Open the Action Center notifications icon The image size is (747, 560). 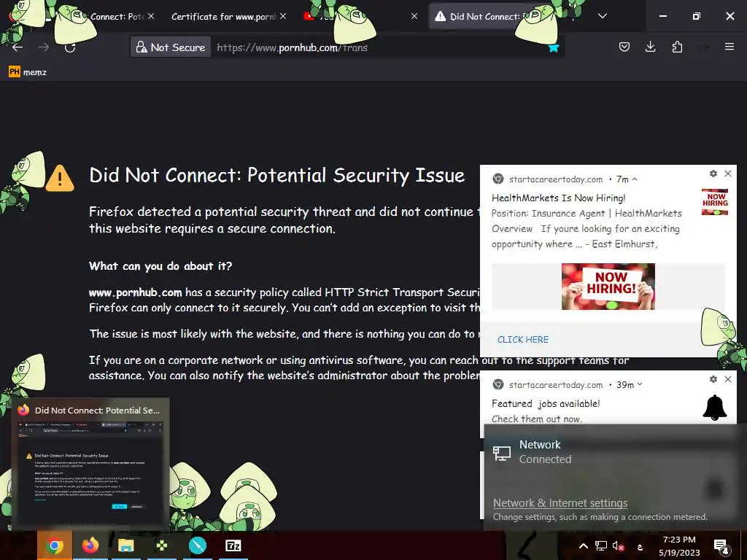point(721,547)
